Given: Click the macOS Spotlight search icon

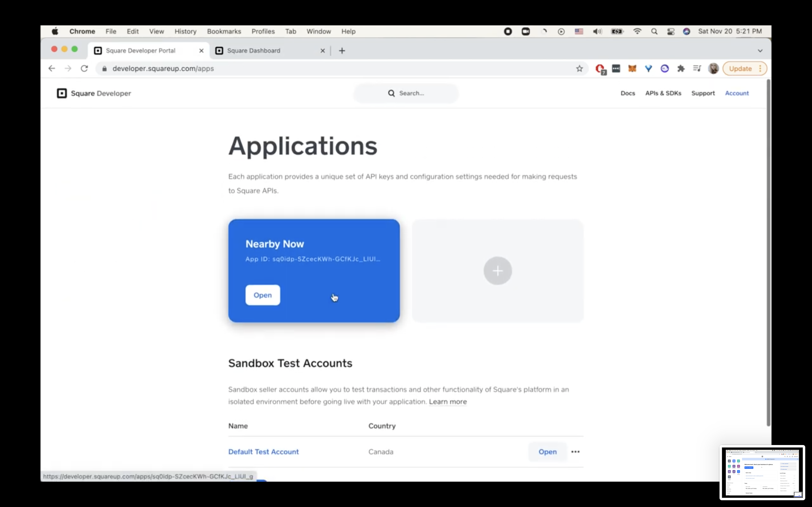Looking at the screenshot, I should (654, 32).
